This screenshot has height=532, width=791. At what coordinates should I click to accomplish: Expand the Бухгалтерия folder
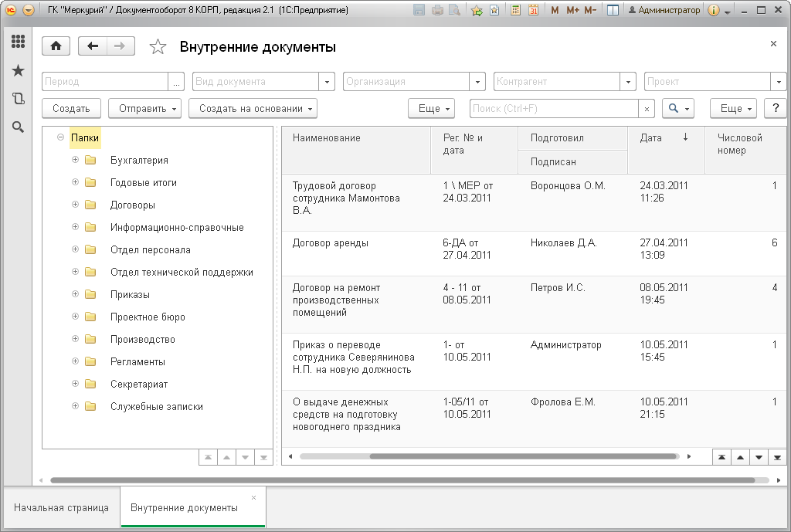tap(75, 160)
